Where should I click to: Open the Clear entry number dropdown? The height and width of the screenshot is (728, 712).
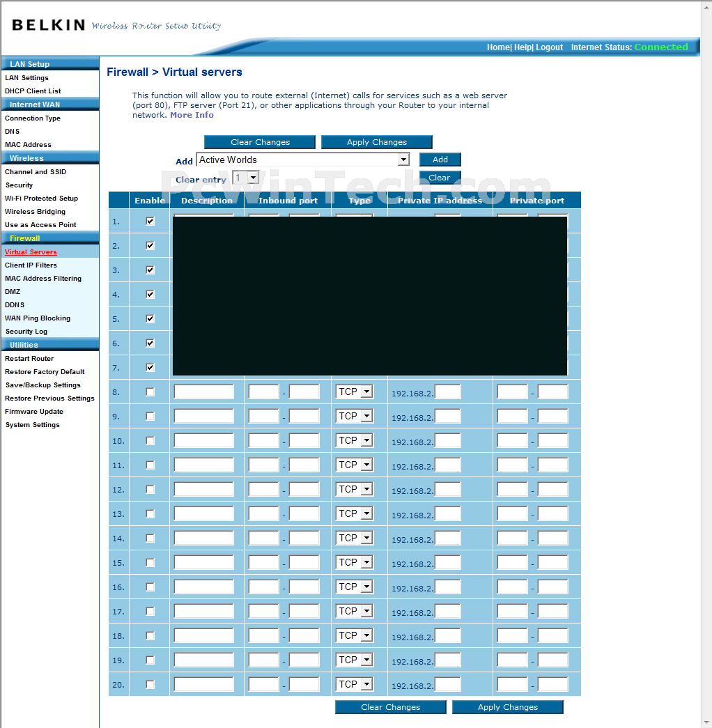click(x=246, y=178)
